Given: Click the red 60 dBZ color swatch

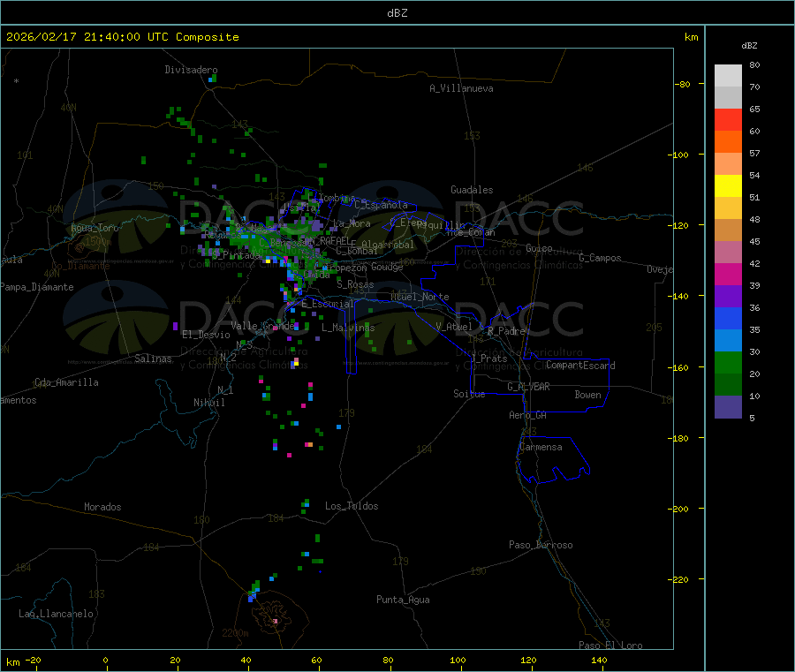Looking at the screenshot, I should pos(728,119).
